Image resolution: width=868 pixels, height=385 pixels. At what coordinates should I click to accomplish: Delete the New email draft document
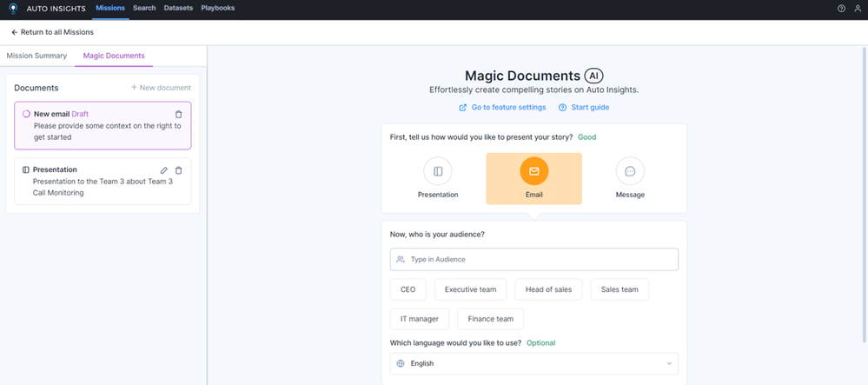coord(178,114)
